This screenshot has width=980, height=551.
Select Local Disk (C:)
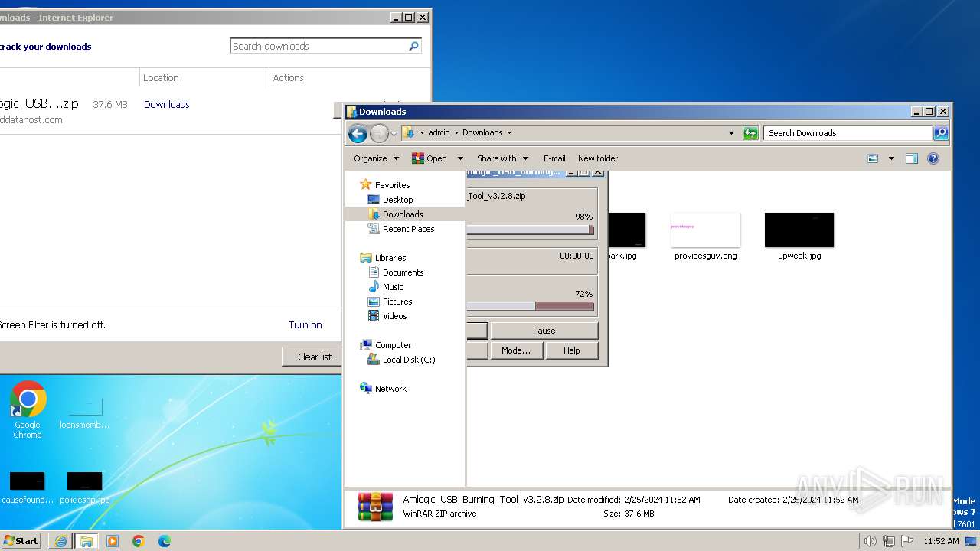[408, 360]
